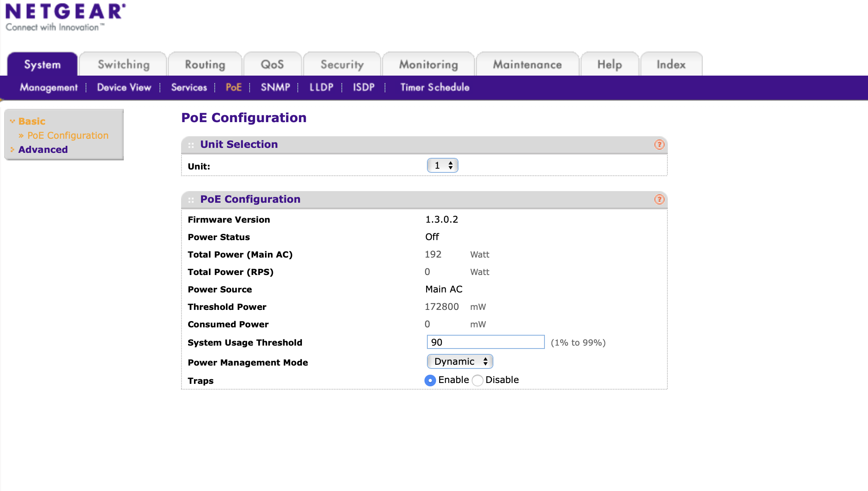The width and height of the screenshot is (868, 491).
Task: Open the Monitoring tab
Action: click(x=429, y=64)
